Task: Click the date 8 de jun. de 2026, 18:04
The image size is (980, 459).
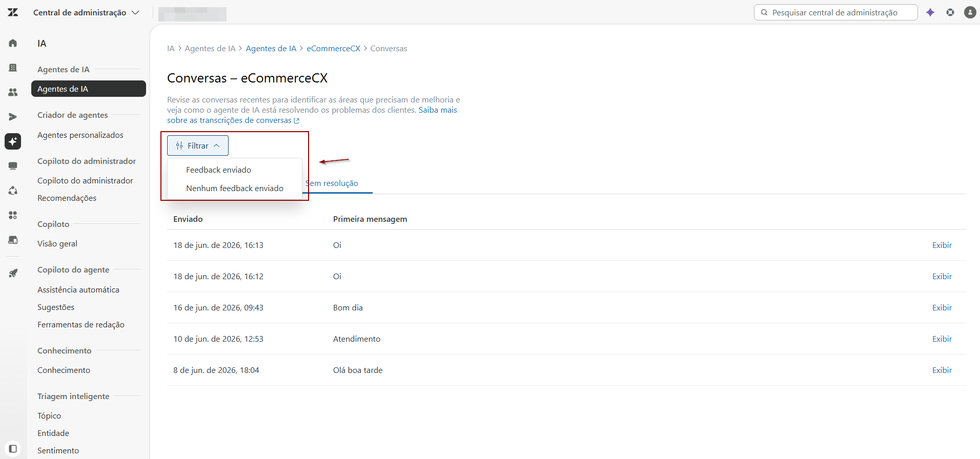Action: (216, 370)
